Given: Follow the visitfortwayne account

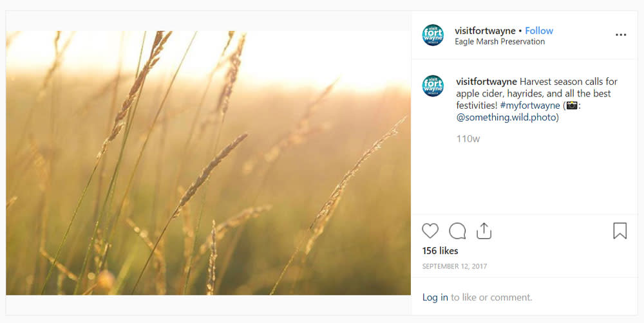Looking at the screenshot, I should (x=539, y=31).
